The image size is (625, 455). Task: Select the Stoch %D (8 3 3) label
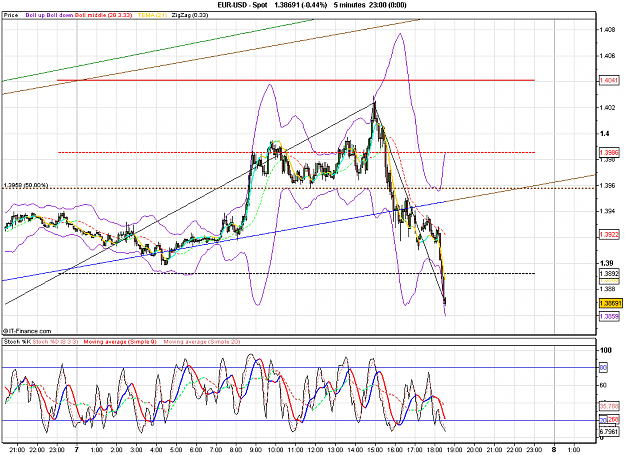[55, 342]
